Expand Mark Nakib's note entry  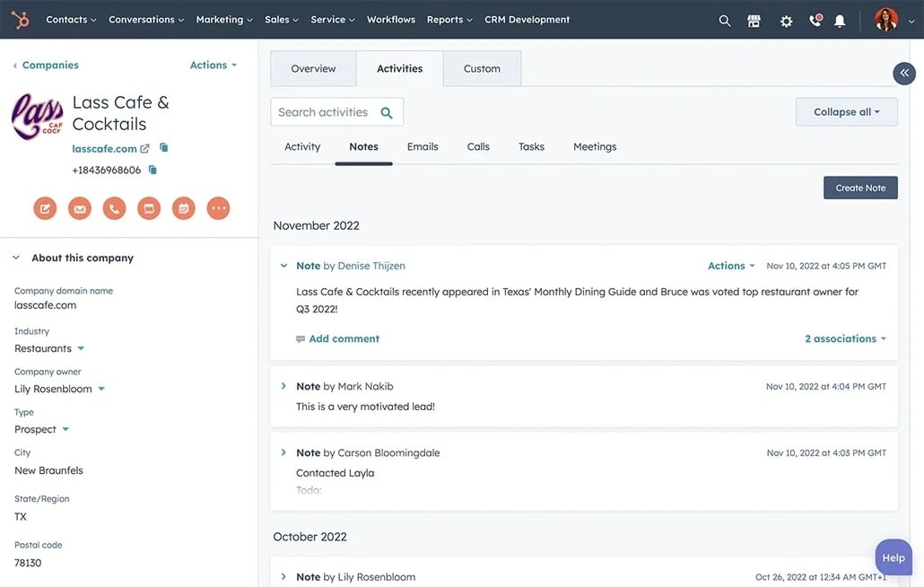tap(283, 385)
